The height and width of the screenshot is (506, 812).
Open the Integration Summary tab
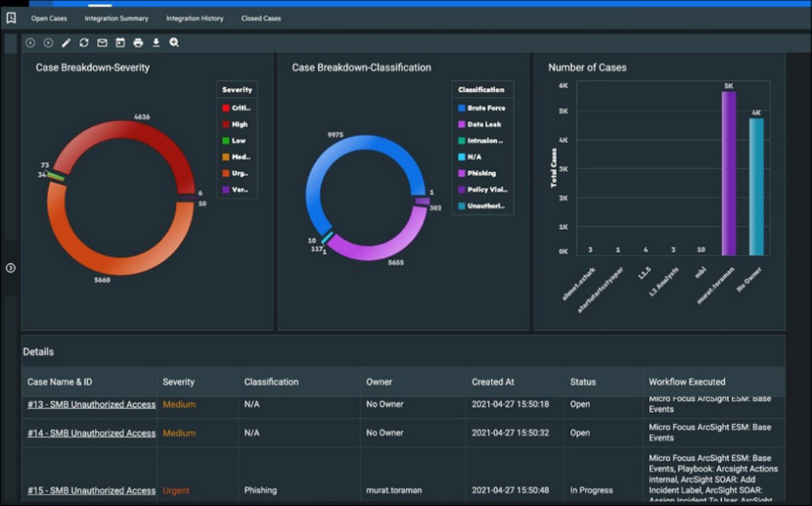click(117, 18)
